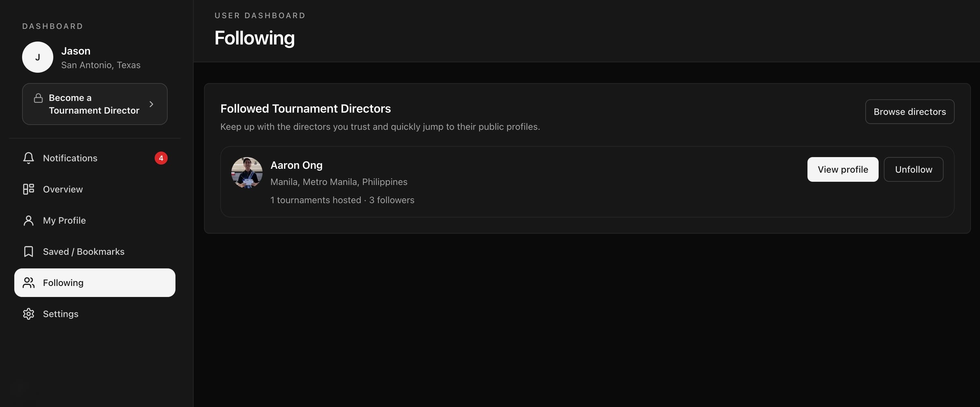The image size is (980, 407).
Task: Click the DASHBOARD sidebar label
Action: 53,26
